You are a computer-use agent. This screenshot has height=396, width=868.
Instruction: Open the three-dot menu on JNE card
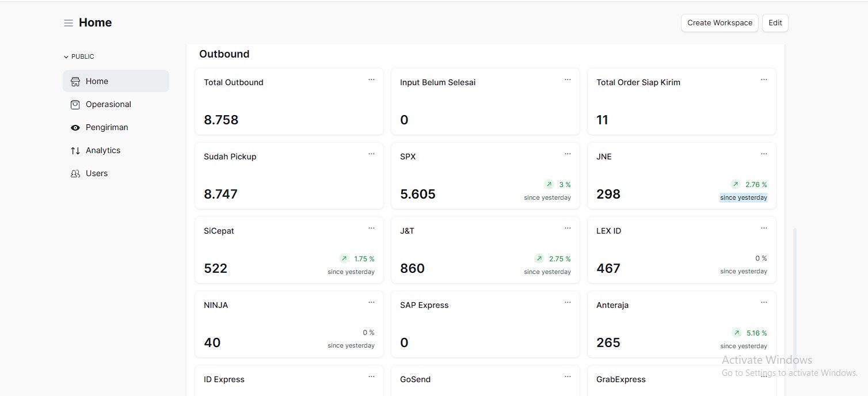click(764, 154)
